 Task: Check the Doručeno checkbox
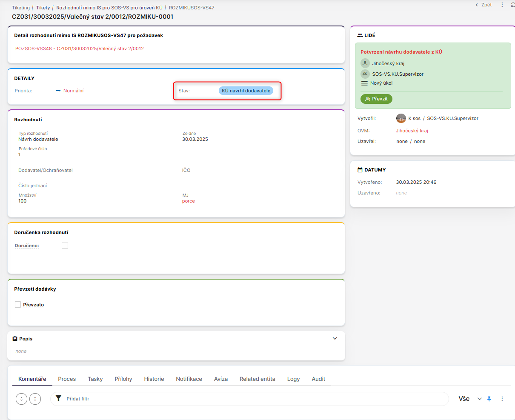65,246
